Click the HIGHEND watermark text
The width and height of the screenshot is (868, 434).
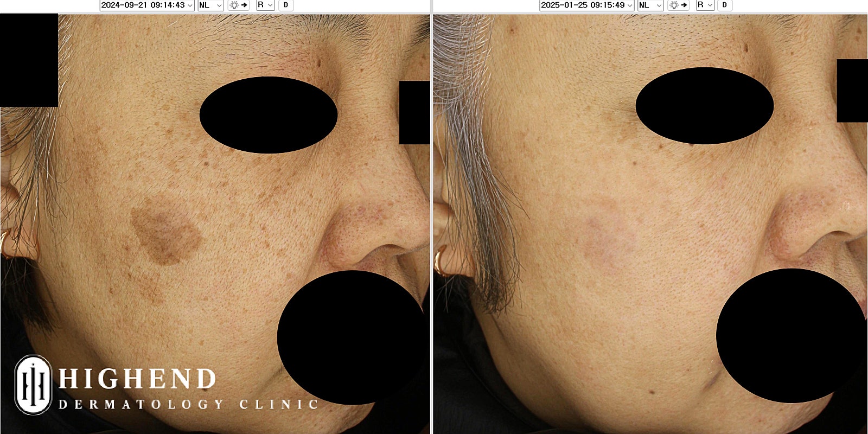(137, 379)
